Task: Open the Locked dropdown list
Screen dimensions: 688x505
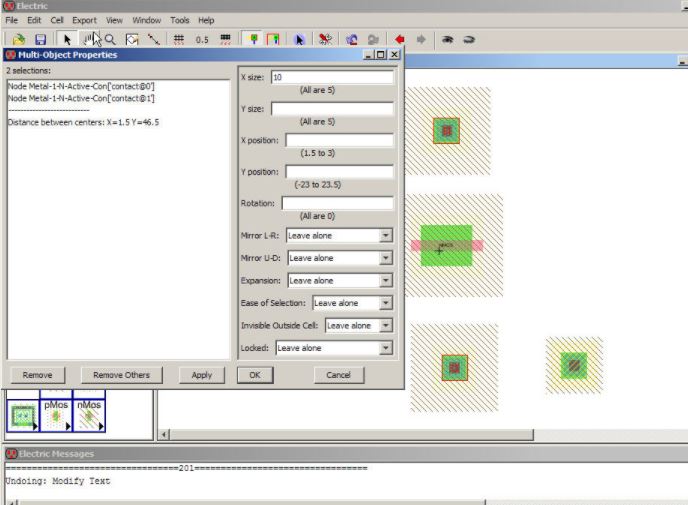Action: tap(333, 348)
